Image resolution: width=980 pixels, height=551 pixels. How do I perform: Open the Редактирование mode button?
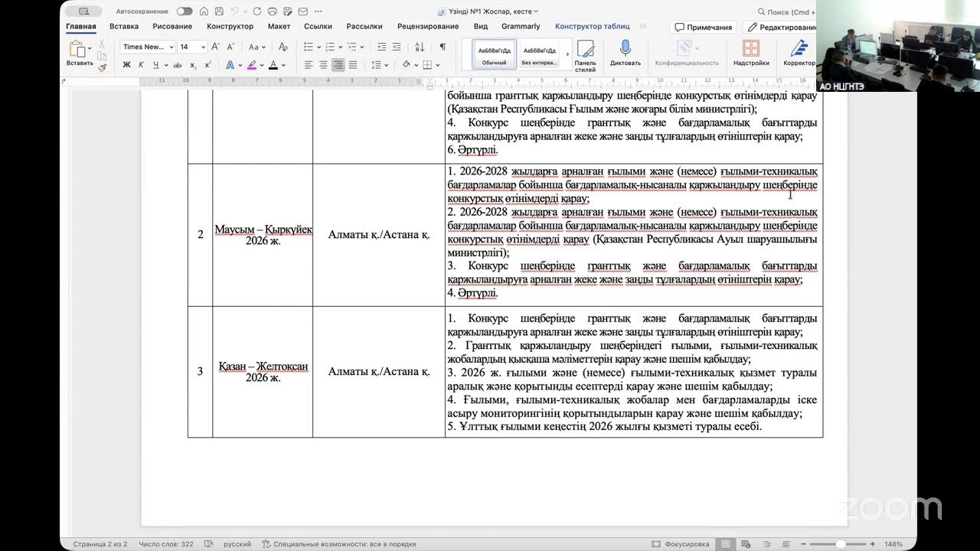(779, 27)
